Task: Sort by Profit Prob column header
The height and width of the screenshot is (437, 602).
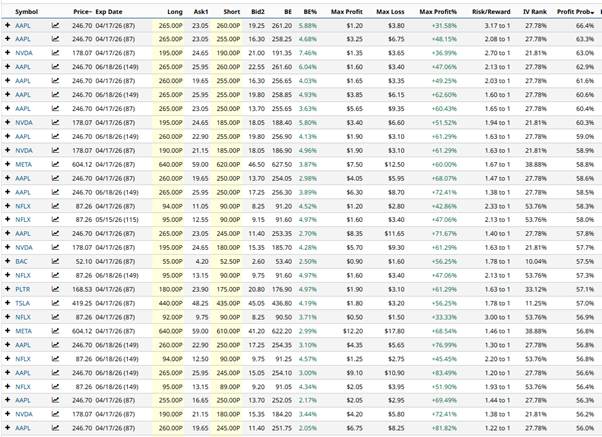Action: [575, 12]
